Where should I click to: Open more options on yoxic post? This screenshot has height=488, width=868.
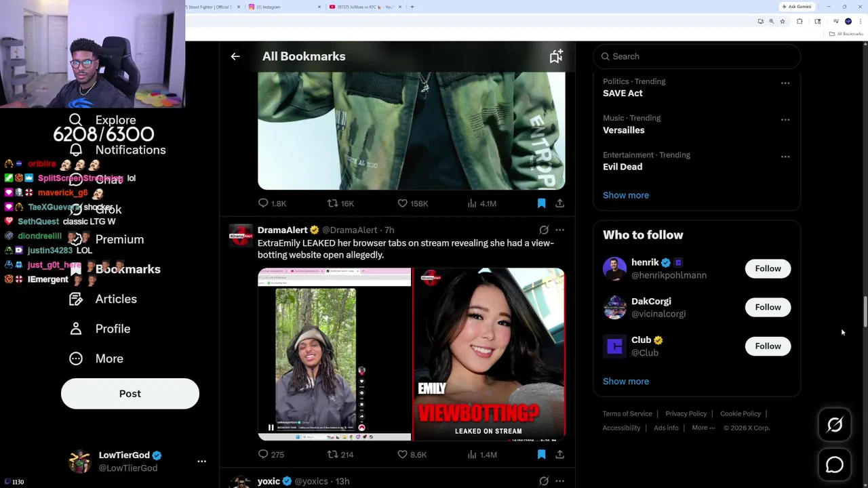[559, 481]
